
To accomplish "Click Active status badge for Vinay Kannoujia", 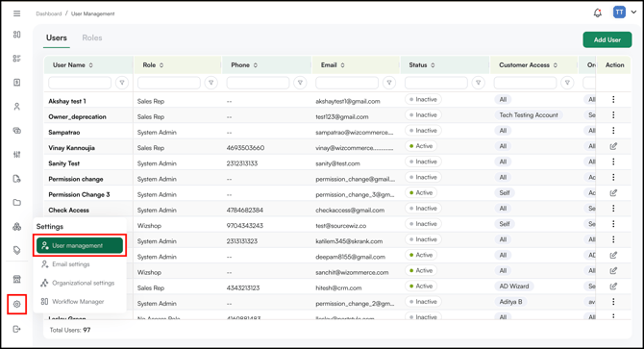I will pos(421,146).
